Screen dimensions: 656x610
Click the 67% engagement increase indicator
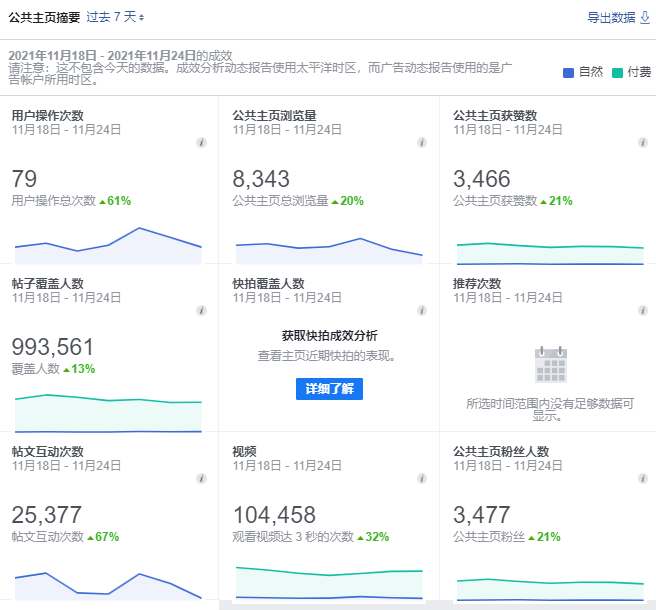pos(103,536)
